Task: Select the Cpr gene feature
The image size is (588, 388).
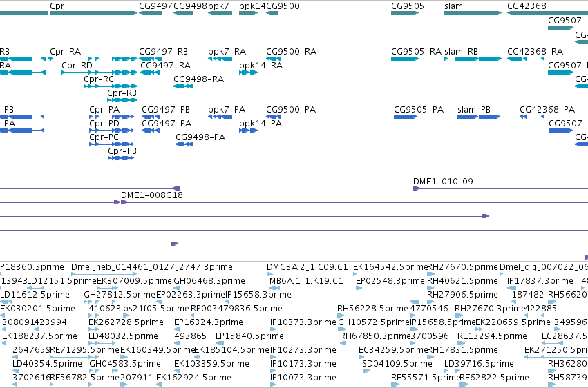Action: [x=94, y=13]
